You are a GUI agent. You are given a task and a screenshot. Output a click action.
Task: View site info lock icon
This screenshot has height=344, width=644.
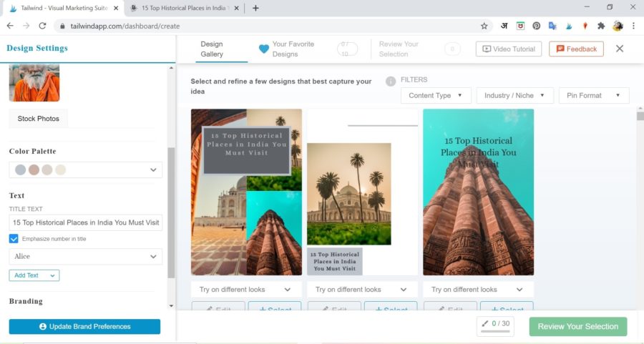(x=62, y=26)
